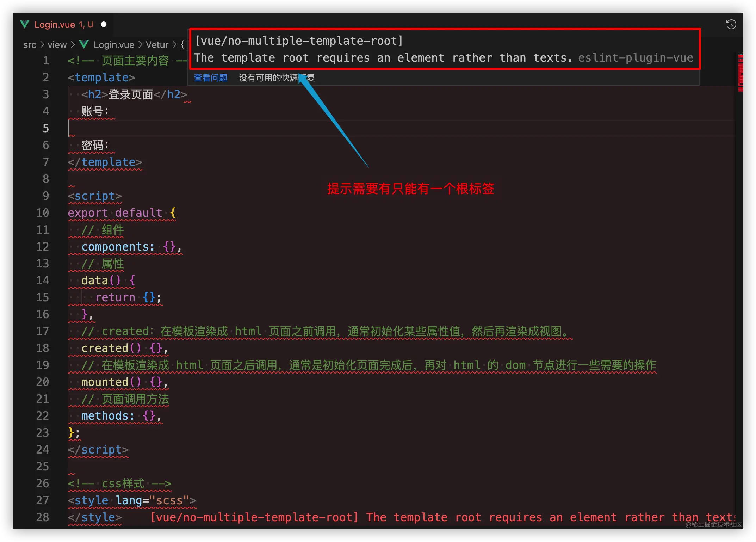This screenshot has width=756, height=542.
Task: Click the style lang="scss" tag
Action: pyautogui.click(x=132, y=500)
